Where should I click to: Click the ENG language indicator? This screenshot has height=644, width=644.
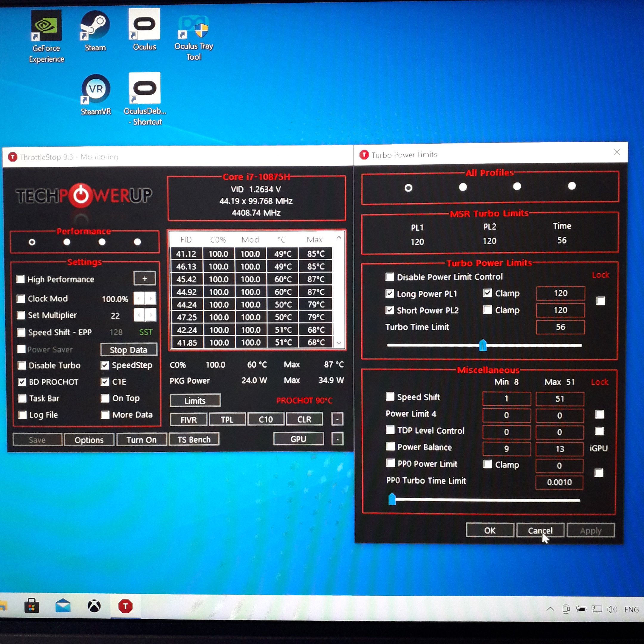pyautogui.click(x=631, y=610)
